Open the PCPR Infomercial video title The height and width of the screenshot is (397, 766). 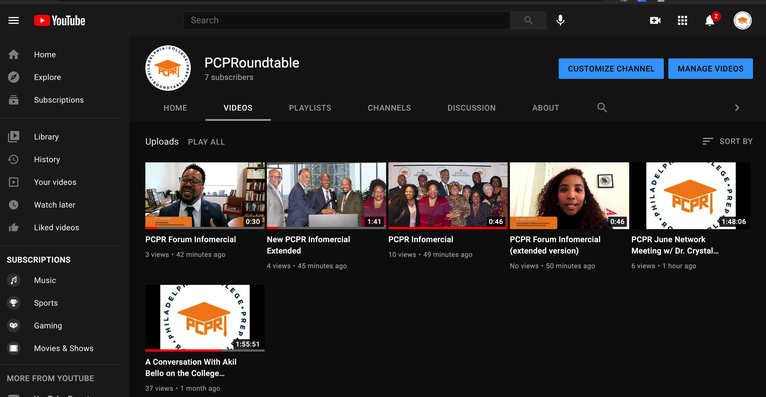point(421,239)
